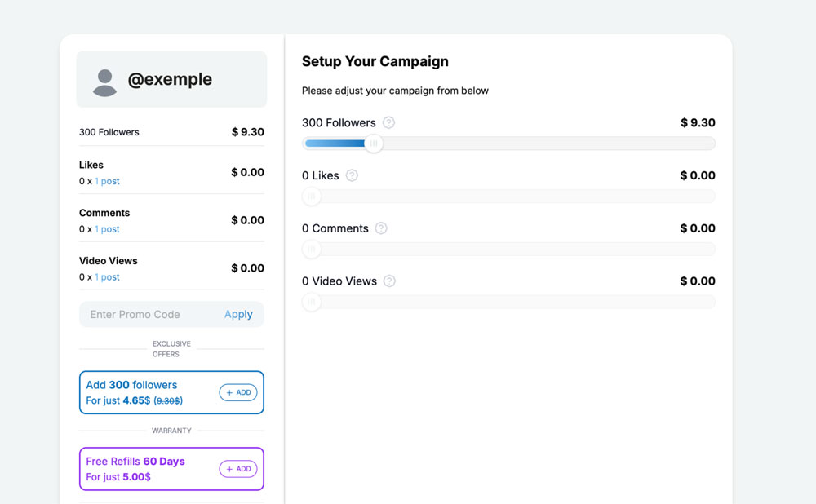The height and width of the screenshot is (504, 816).
Task: Click the Setup Your Campaign heading
Action: click(375, 61)
